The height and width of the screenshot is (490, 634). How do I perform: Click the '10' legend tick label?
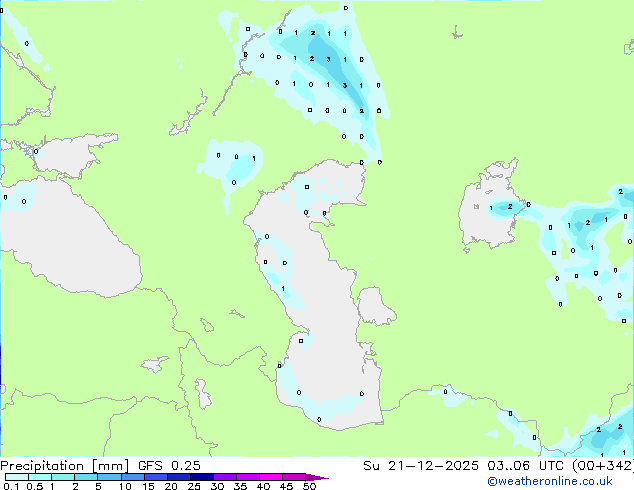click(125, 486)
